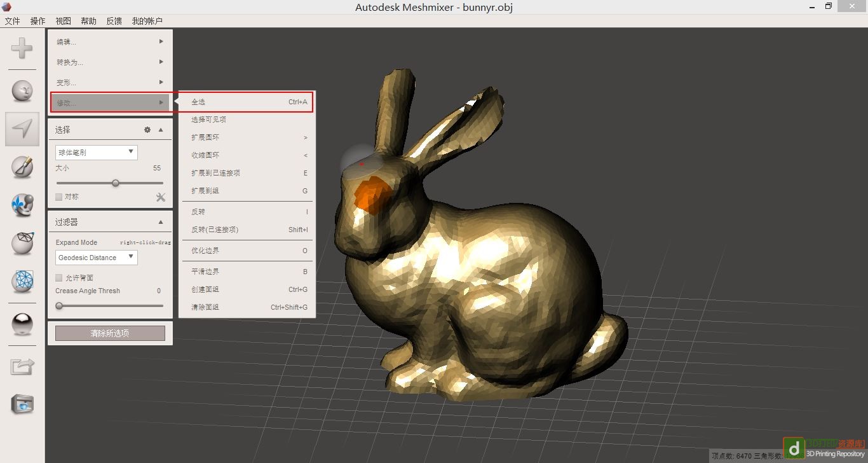Toggle the 对称 checkbox
Viewport: 868px width, 463px height.
click(x=59, y=197)
